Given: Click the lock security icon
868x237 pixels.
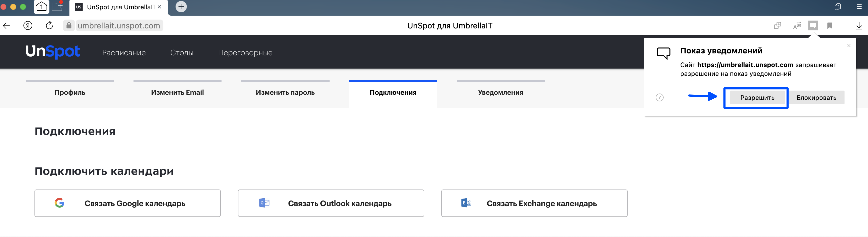Looking at the screenshot, I should pyautogui.click(x=69, y=26).
